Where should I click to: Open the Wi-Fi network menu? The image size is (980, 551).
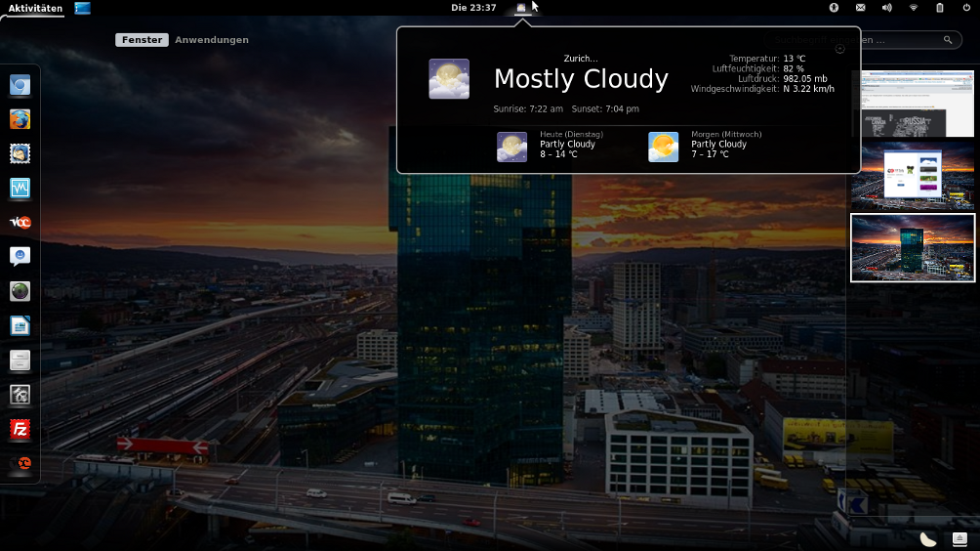tap(914, 8)
